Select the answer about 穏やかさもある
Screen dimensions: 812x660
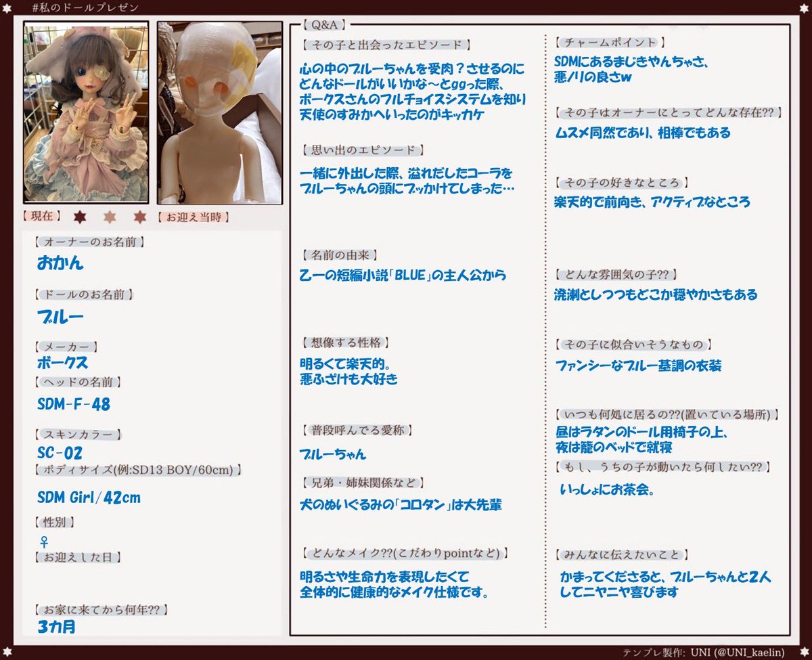click(655, 294)
